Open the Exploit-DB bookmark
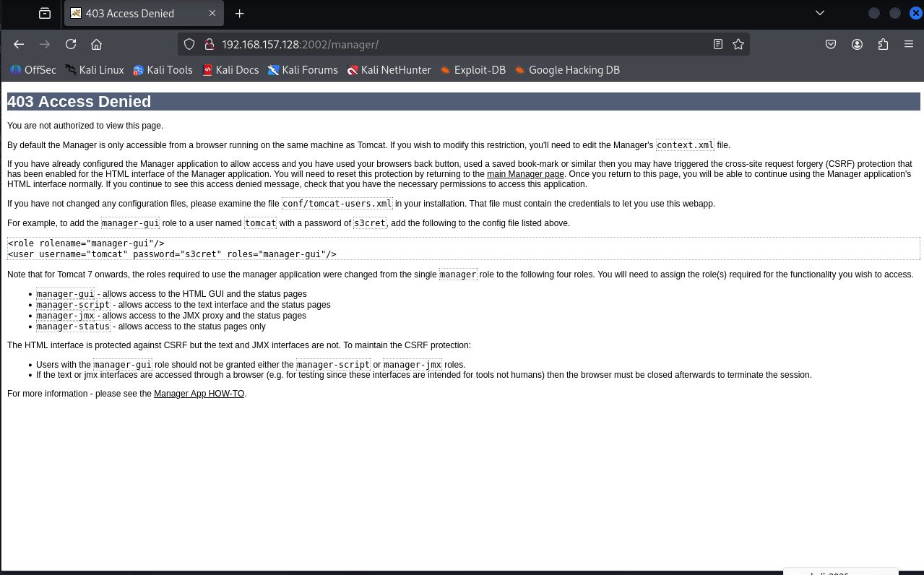This screenshot has height=575, width=924. pyautogui.click(x=473, y=70)
